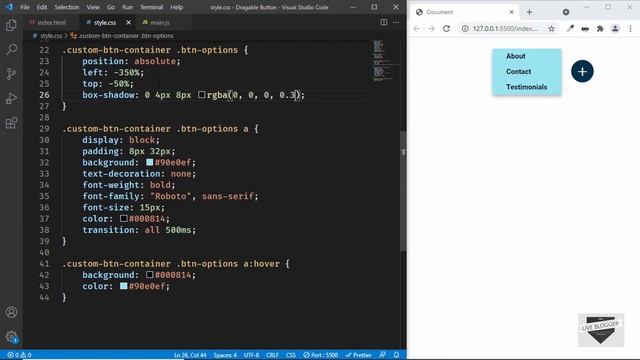Click the round plus button on page
This screenshot has height=360, width=640.
click(582, 71)
